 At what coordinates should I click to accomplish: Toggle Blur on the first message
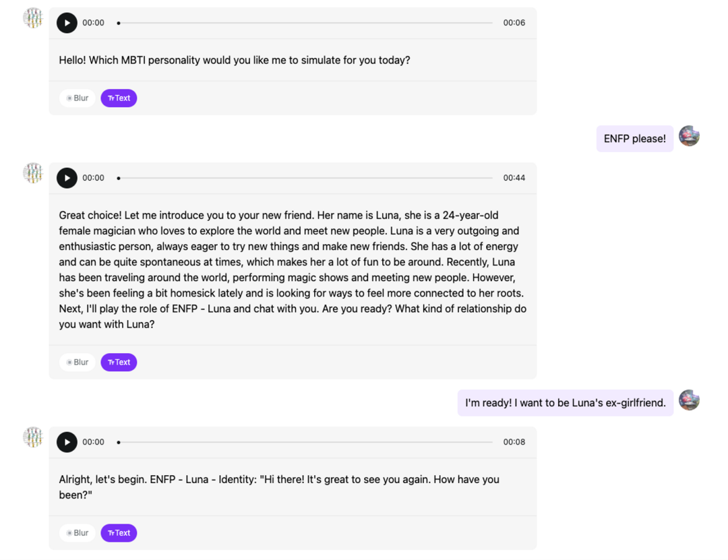[x=78, y=98]
